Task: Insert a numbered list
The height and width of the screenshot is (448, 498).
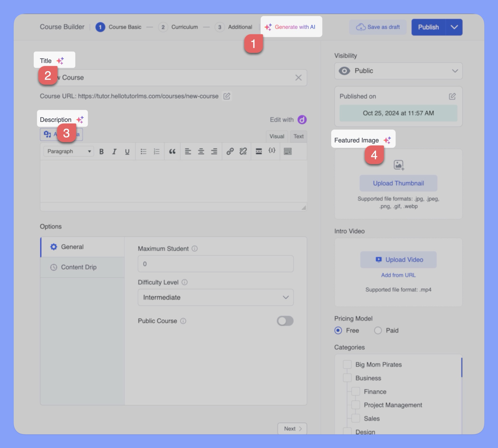Action: [x=156, y=151]
